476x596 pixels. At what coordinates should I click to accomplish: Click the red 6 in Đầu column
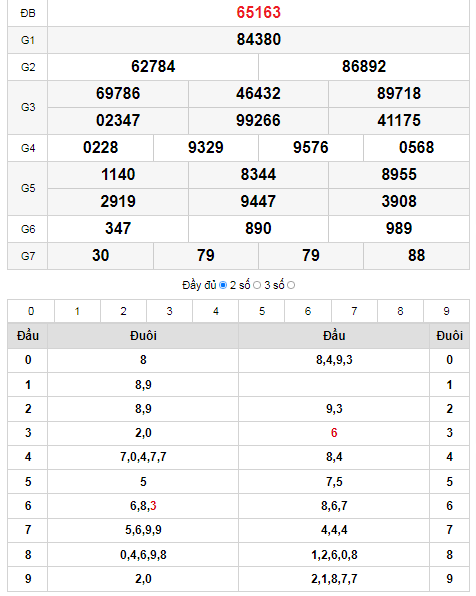[334, 433]
